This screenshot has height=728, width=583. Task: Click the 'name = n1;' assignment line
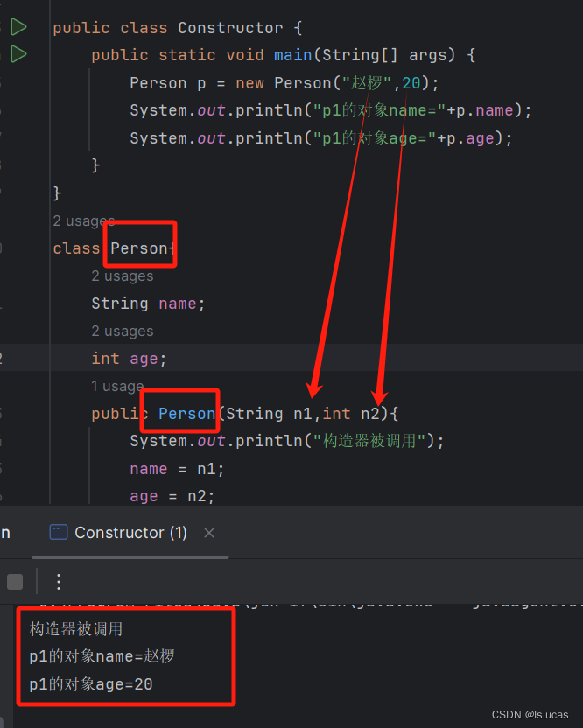coord(177,469)
